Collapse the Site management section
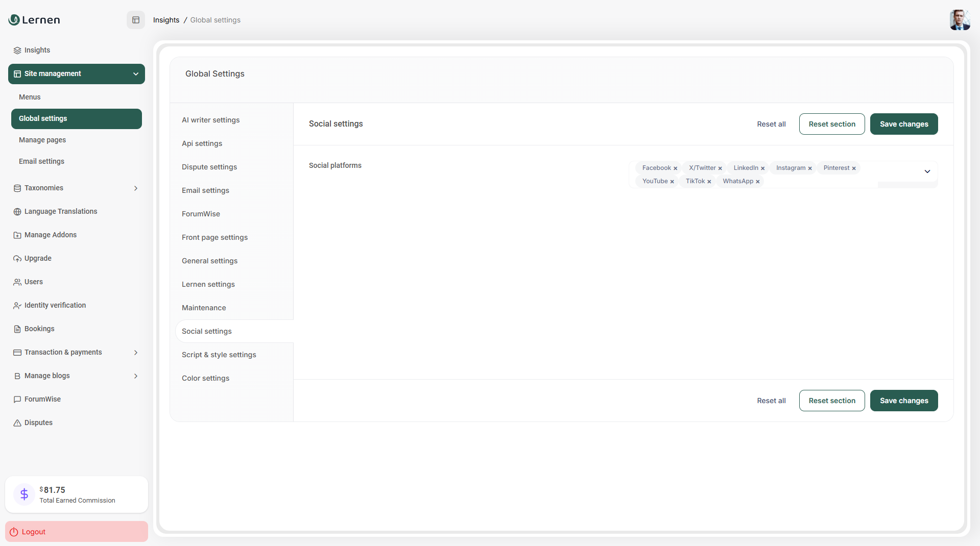980x546 pixels. 136,74
